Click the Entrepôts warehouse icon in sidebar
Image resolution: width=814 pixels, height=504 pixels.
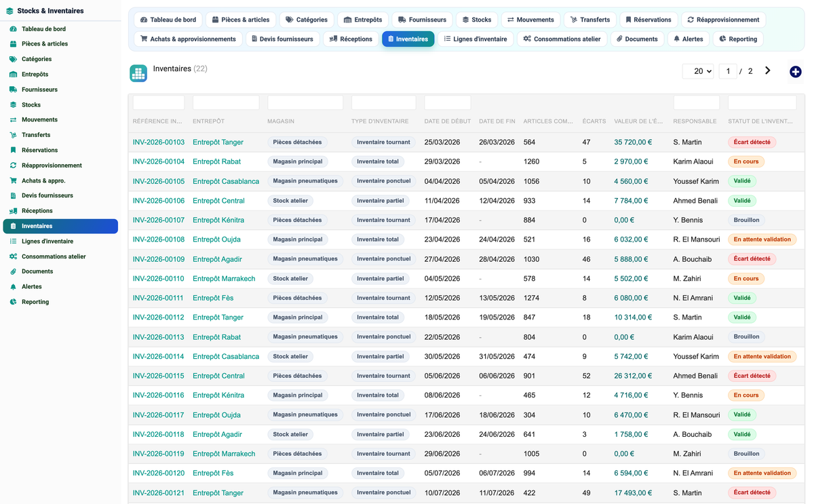(x=13, y=75)
